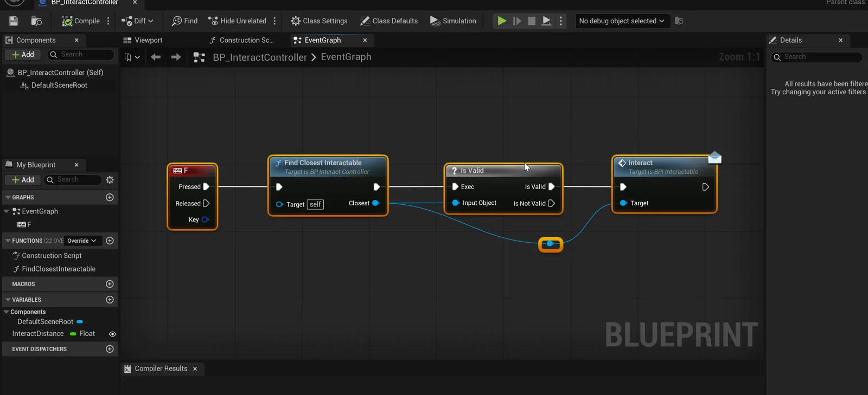
Task: Add a new function with plus icon
Action: tap(110, 241)
